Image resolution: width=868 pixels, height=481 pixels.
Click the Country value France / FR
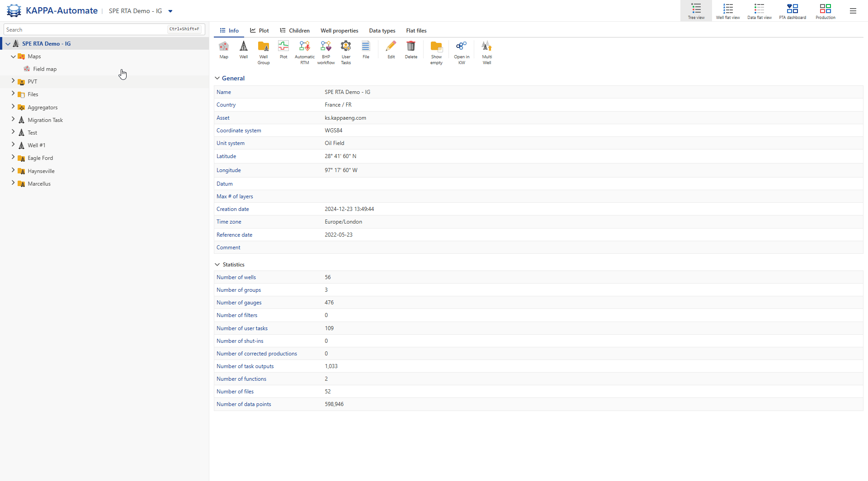click(338, 105)
